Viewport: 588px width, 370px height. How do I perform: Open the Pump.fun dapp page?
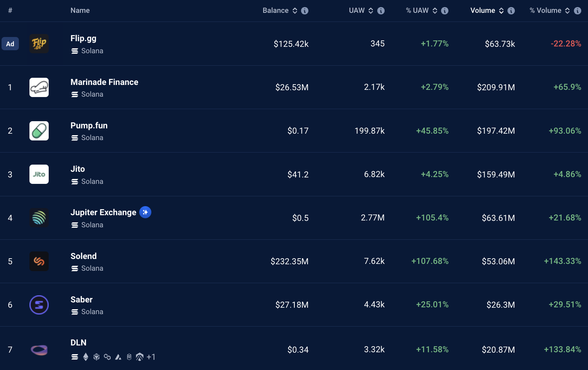click(x=89, y=125)
